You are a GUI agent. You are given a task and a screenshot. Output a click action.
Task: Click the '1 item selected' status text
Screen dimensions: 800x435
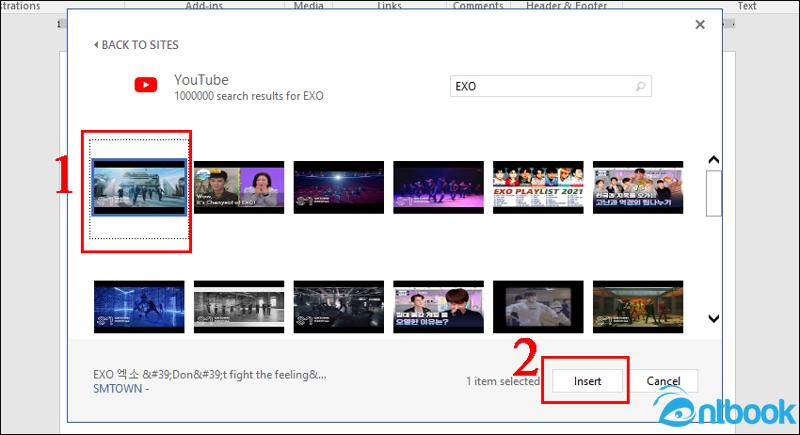click(503, 381)
